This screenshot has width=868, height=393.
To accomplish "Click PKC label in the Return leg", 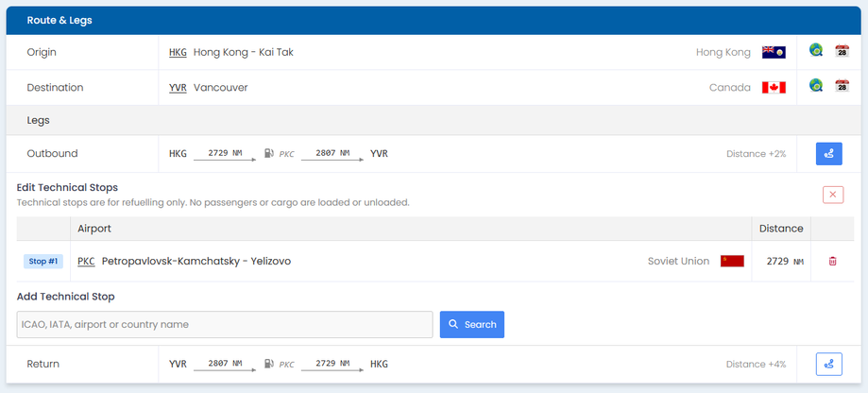I will pyautogui.click(x=287, y=365).
